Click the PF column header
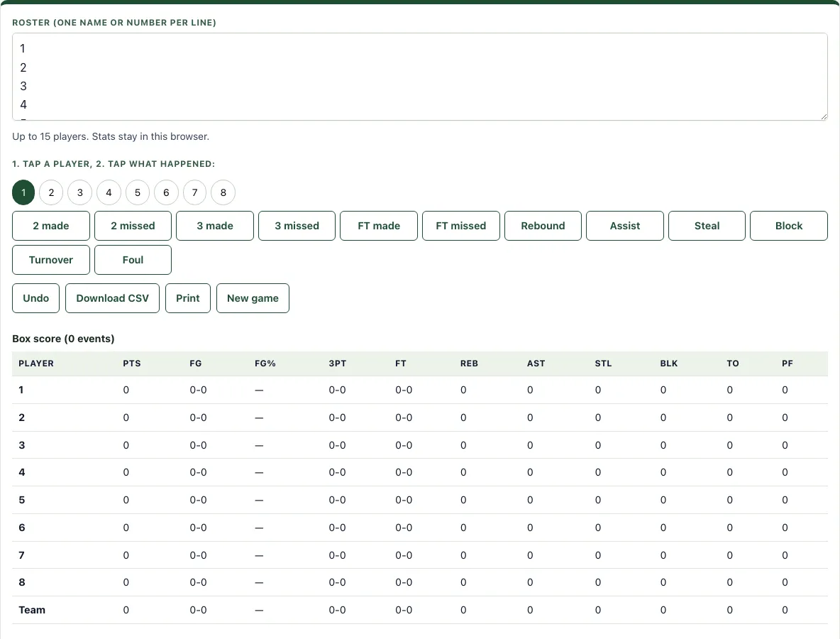The image size is (840, 639). (787, 364)
